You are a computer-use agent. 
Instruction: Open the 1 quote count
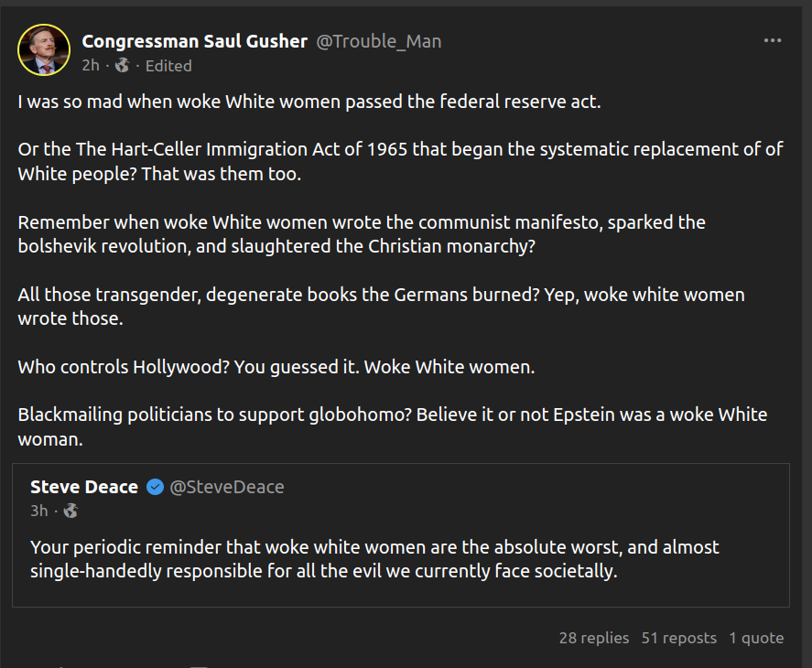click(756, 638)
